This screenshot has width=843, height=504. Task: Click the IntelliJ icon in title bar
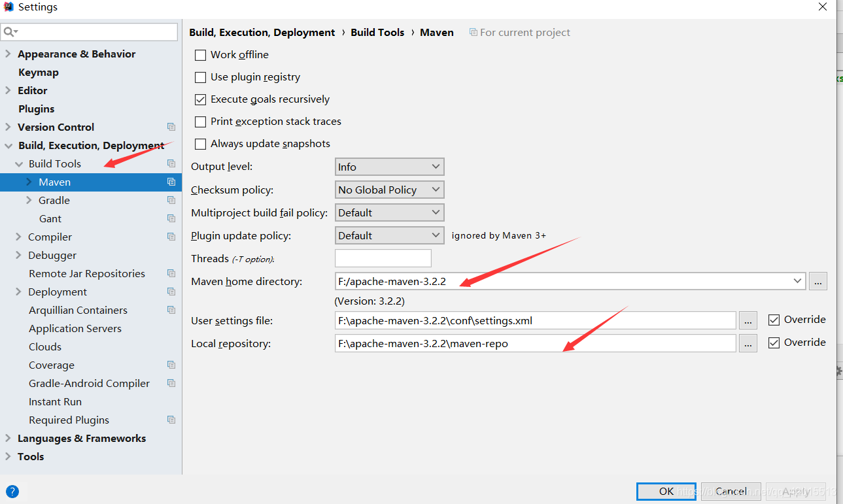[x=9, y=7]
